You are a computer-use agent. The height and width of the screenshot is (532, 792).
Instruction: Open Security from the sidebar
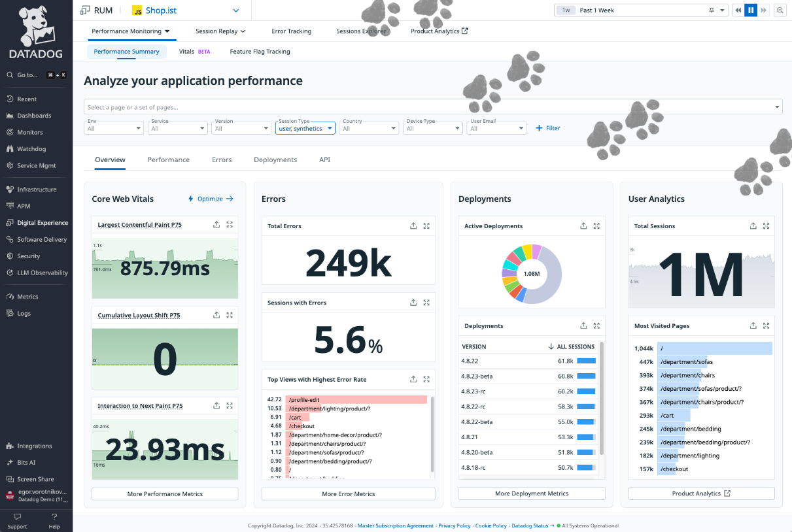pyautogui.click(x=29, y=256)
